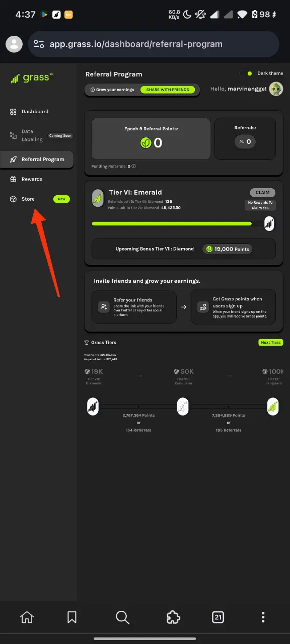Open the tab switcher showing 21 tabs
290x644 pixels.
(x=218, y=617)
